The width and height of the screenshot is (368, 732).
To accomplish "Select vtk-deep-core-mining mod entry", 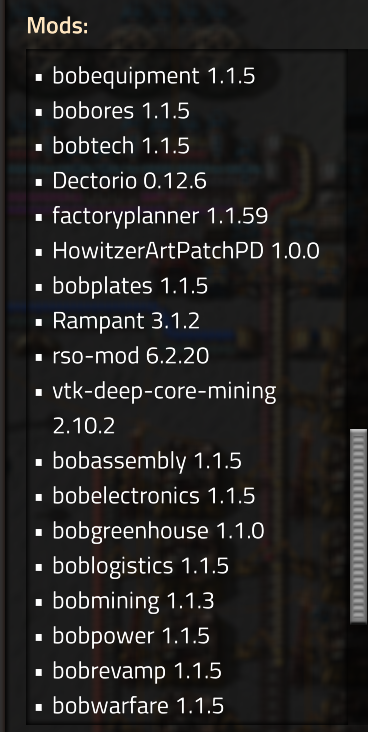I will [164, 408].
